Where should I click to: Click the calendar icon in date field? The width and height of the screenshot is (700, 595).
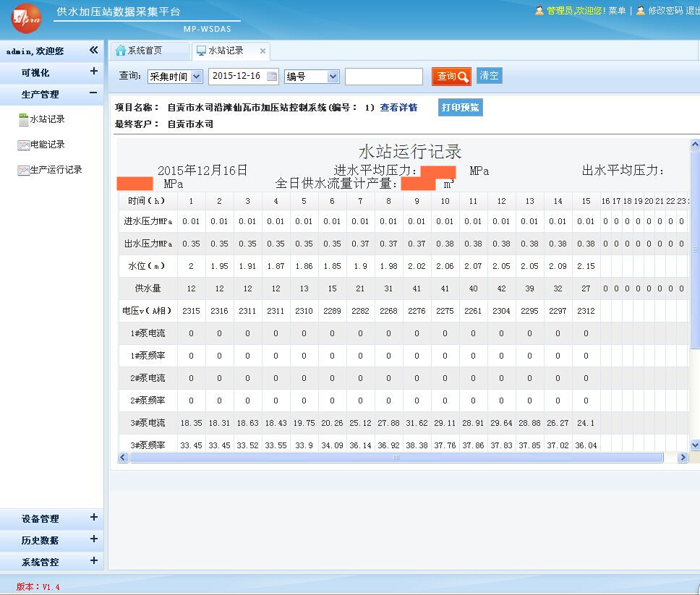pos(272,77)
